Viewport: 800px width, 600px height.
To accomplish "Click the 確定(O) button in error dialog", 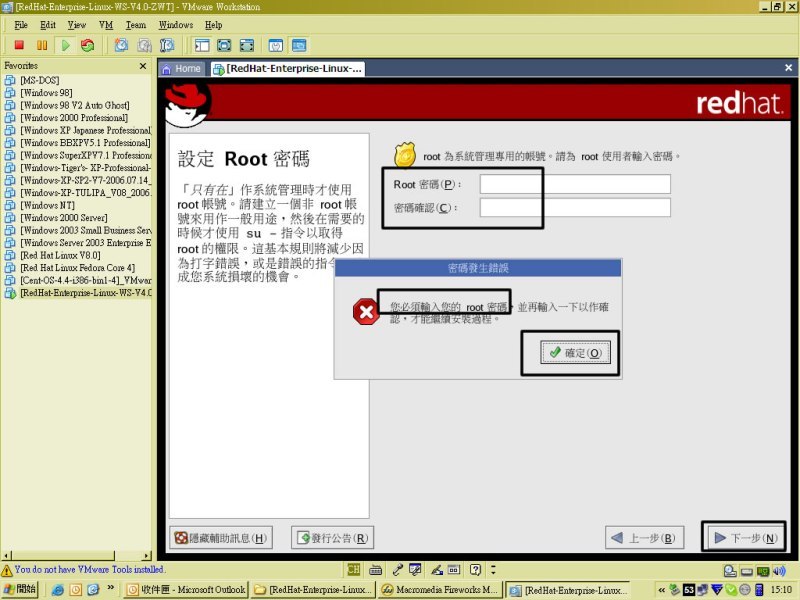I will pos(575,353).
